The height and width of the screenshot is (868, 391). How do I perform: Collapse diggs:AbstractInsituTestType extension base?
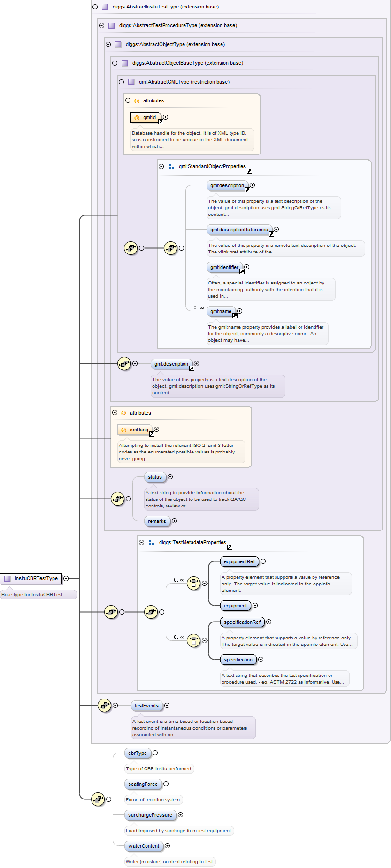[95, 7]
